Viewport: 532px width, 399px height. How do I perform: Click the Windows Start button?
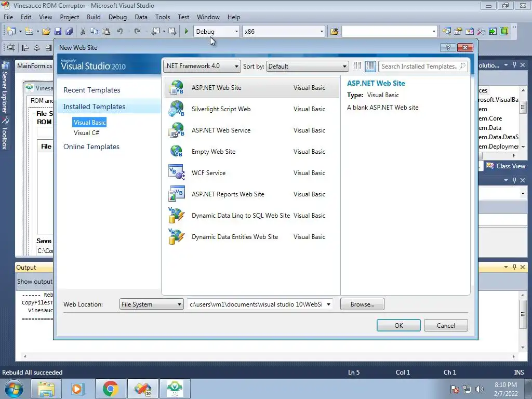click(14, 389)
